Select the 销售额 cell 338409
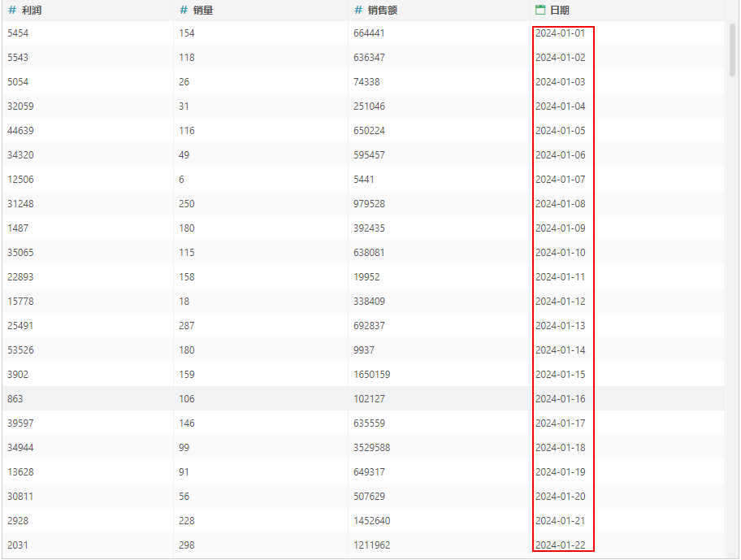 pos(369,302)
